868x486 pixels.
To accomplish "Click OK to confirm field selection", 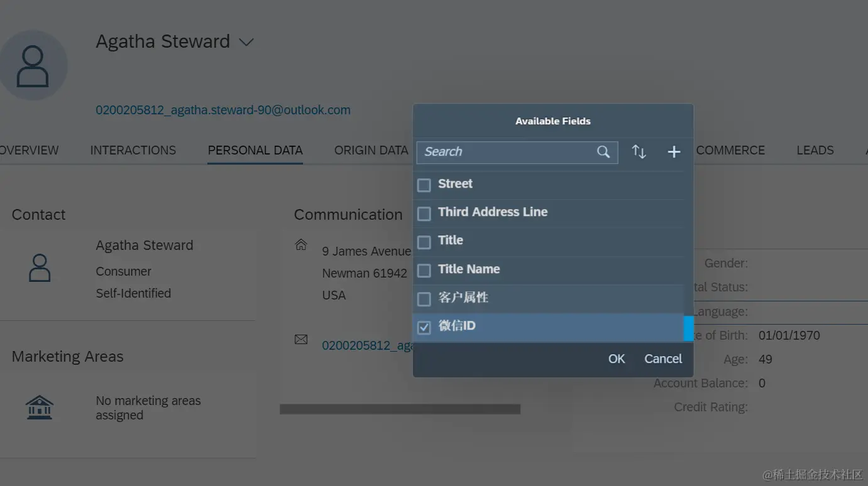I will [616, 359].
